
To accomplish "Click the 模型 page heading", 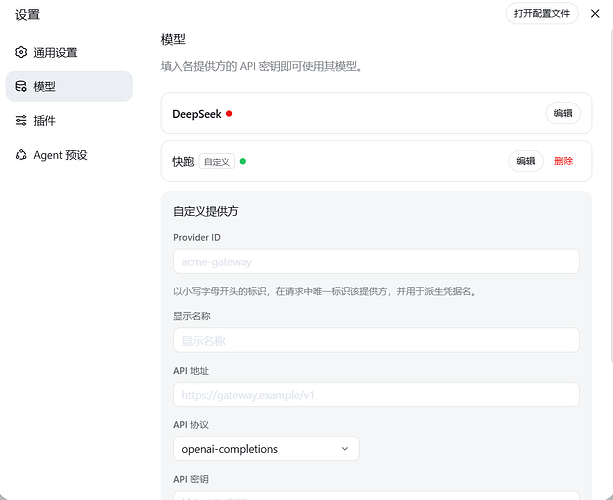I will point(173,39).
